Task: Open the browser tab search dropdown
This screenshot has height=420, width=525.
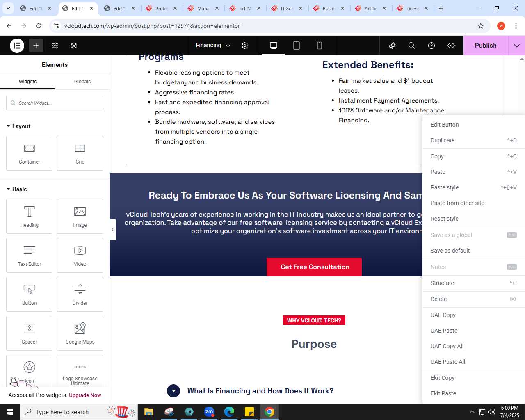Action: 8,8
